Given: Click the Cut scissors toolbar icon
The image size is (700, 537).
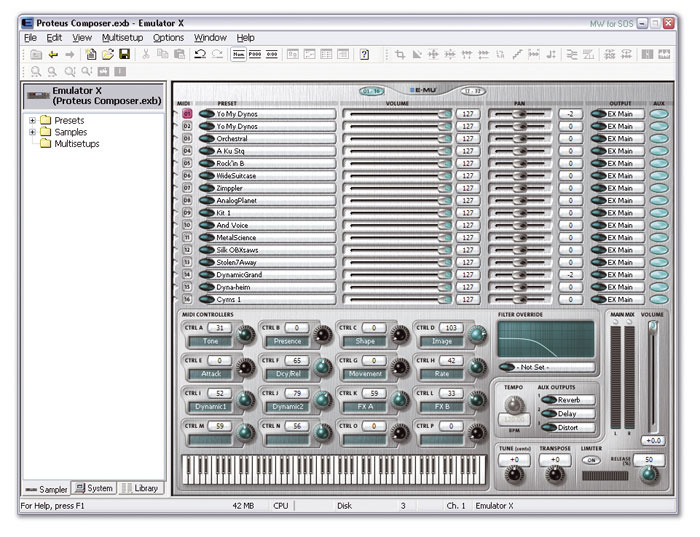Looking at the screenshot, I should coord(146,54).
